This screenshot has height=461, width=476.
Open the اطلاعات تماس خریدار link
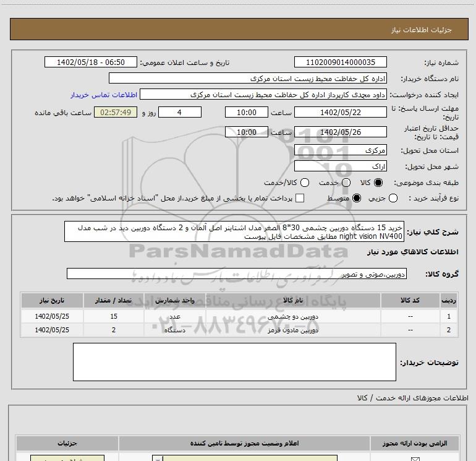[104, 95]
